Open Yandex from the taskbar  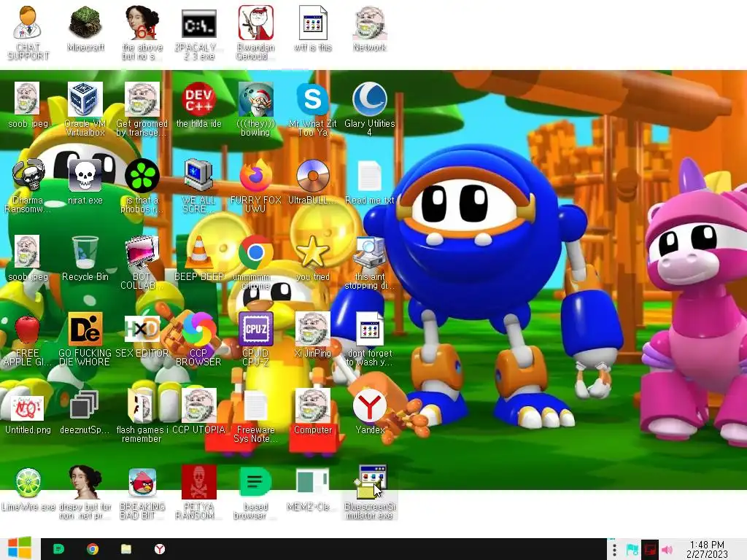coord(160,549)
